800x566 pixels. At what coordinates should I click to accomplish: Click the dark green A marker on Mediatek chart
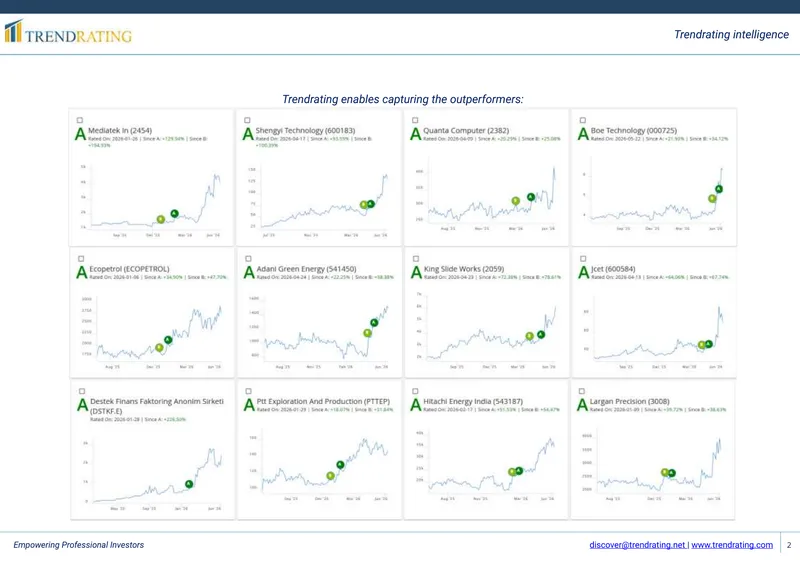(x=174, y=213)
